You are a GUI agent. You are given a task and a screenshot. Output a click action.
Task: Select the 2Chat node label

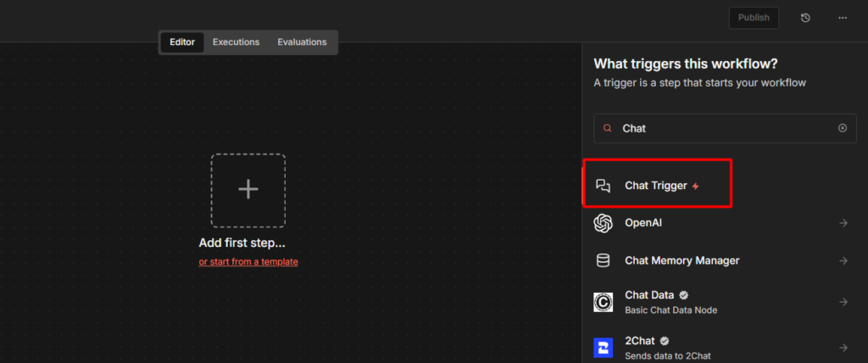pos(639,341)
